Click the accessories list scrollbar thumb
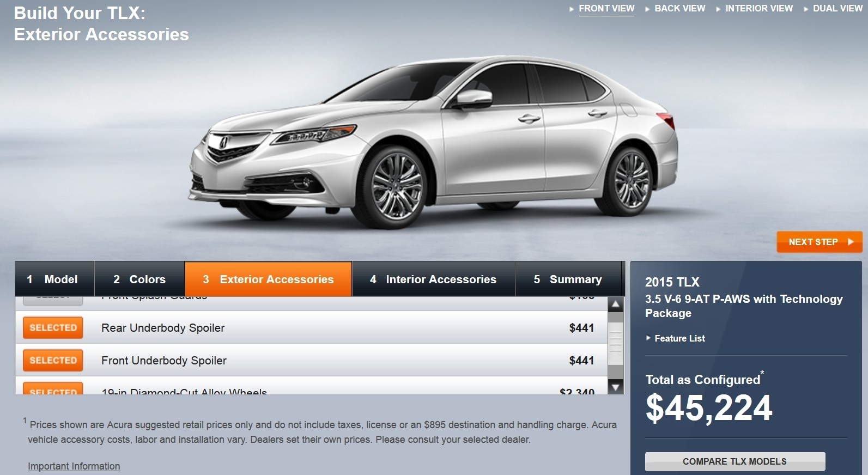Viewport: 868px width, 475px height. pyautogui.click(x=615, y=343)
